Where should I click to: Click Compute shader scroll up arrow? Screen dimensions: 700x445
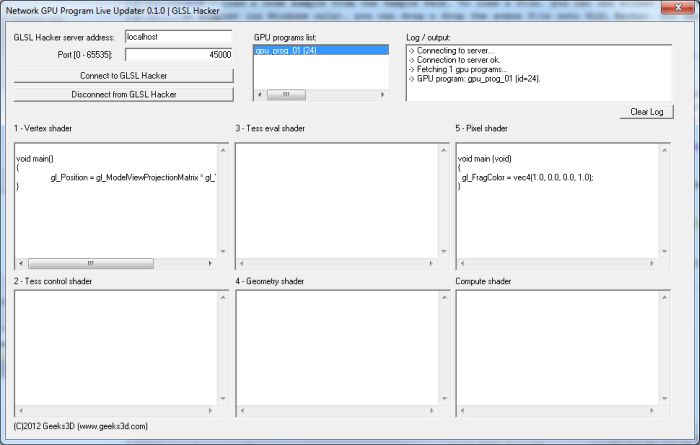[x=664, y=297]
